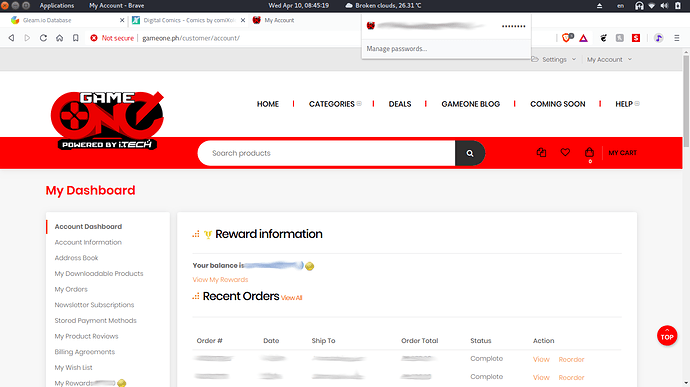This screenshot has height=387, width=690.
Task: Close the Gleam.io Database tab
Action: [x=122, y=20]
